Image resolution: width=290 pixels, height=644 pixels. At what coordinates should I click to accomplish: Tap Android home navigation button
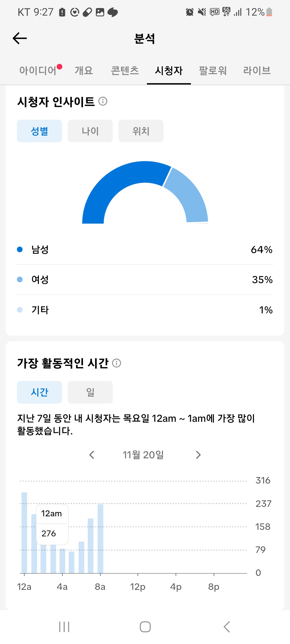145,627
